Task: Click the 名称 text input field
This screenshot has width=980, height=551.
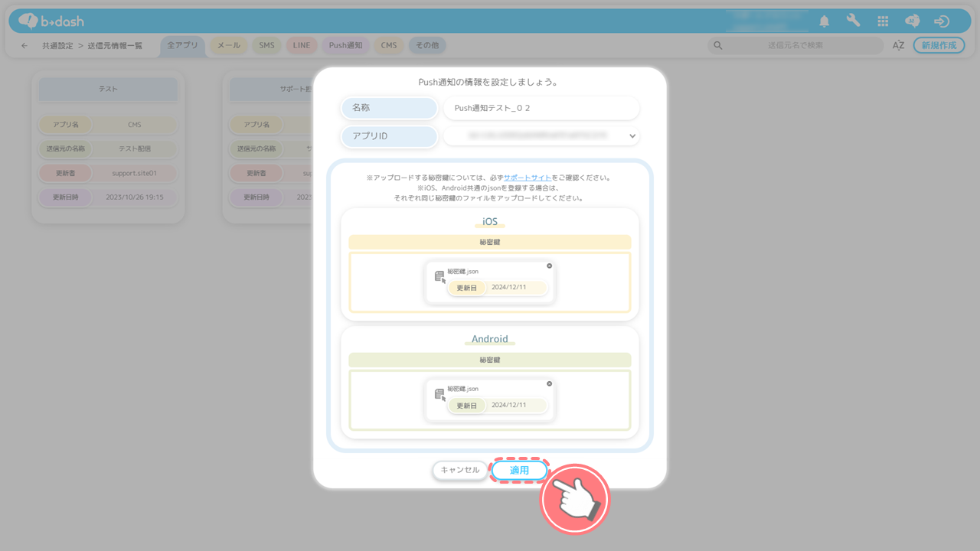Action: pyautogui.click(x=541, y=109)
